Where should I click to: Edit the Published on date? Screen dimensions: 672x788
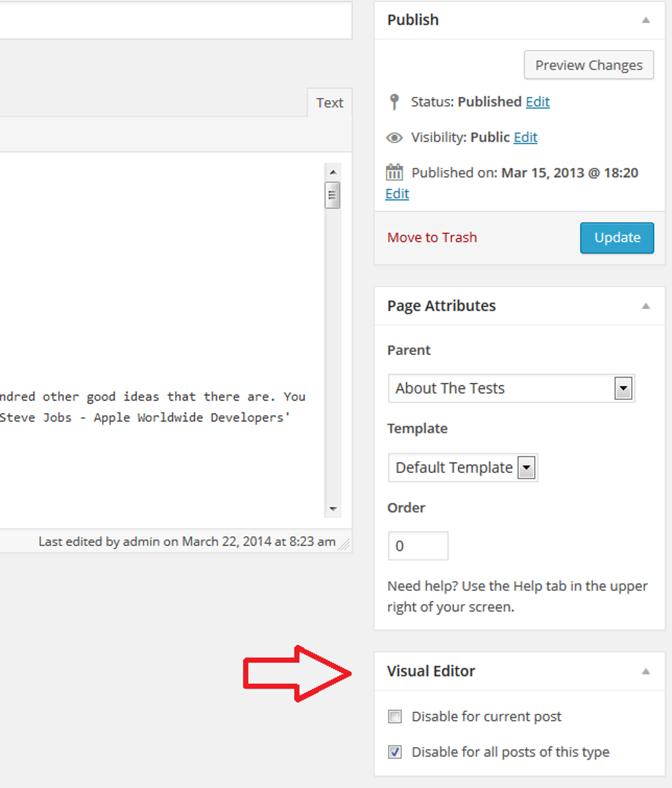(x=397, y=194)
